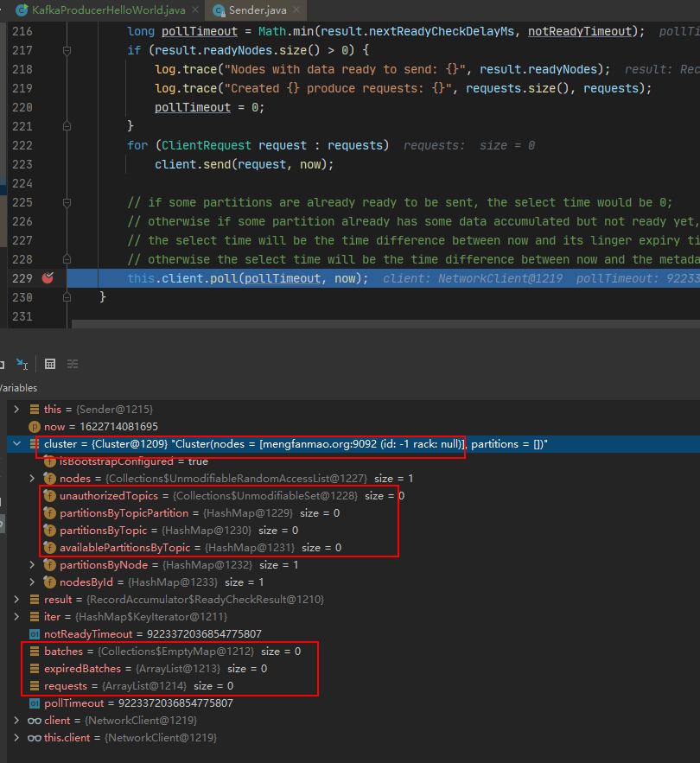Expand the partitionsByNode field
The width and height of the screenshot is (700, 763).
[32, 565]
